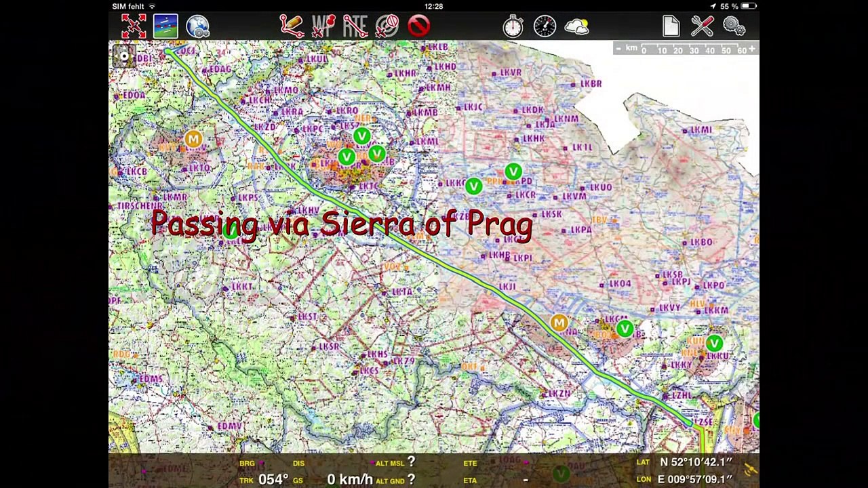The width and height of the screenshot is (868, 488).
Task: Tap the LAT N 52°10'42.1" value
Action: point(696,462)
